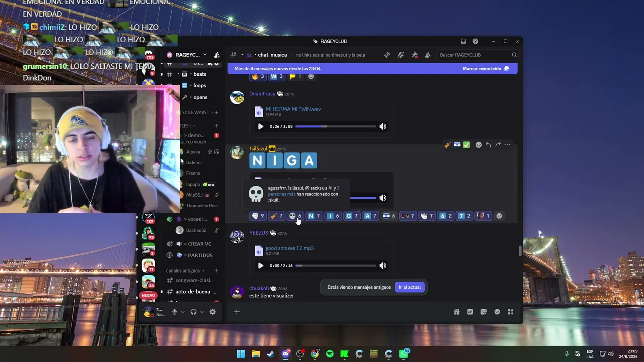This screenshot has height=362, width=644.
Task: Add new reaction below 1sillazul's message
Action: coord(499,216)
